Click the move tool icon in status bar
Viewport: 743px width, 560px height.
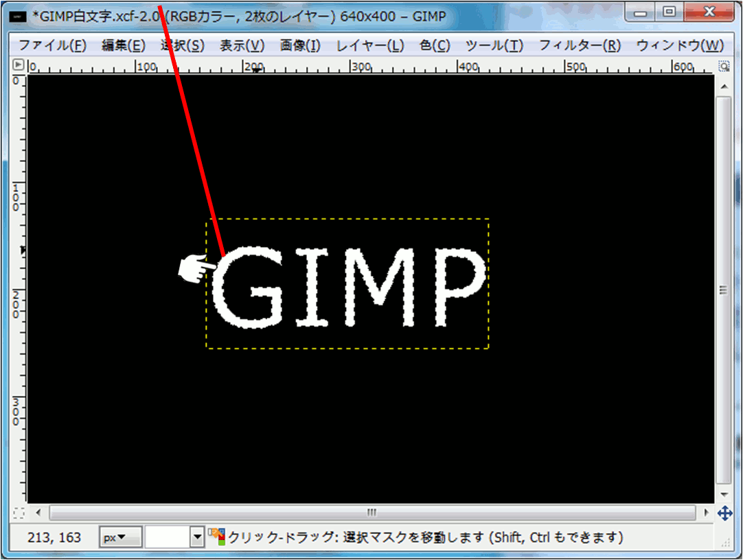tap(217, 537)
